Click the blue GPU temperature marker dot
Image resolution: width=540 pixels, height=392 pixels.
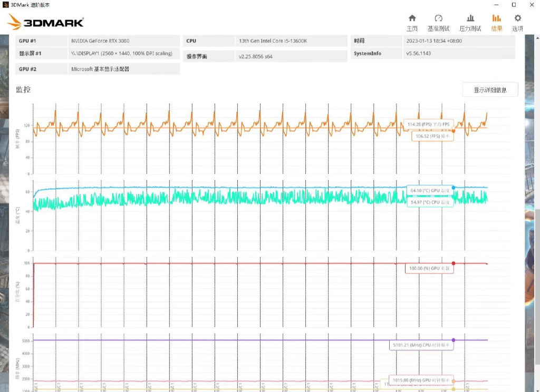pos(454,188)
